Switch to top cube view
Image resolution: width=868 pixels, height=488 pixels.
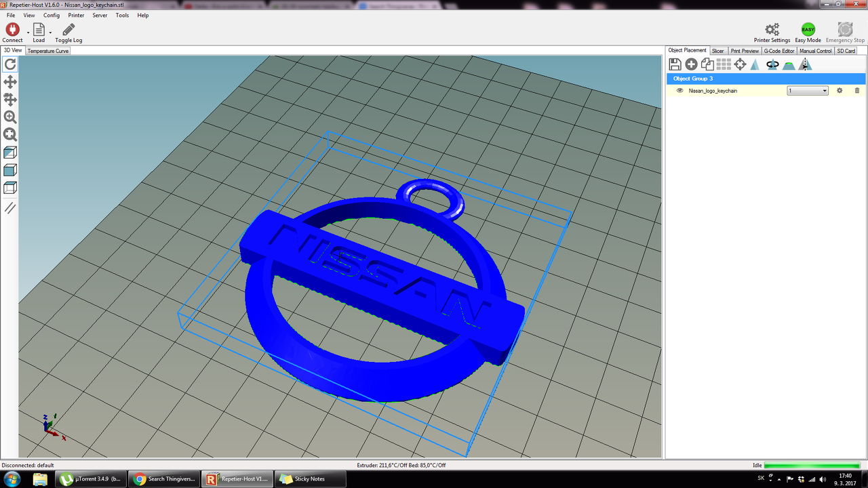[10, 188]
